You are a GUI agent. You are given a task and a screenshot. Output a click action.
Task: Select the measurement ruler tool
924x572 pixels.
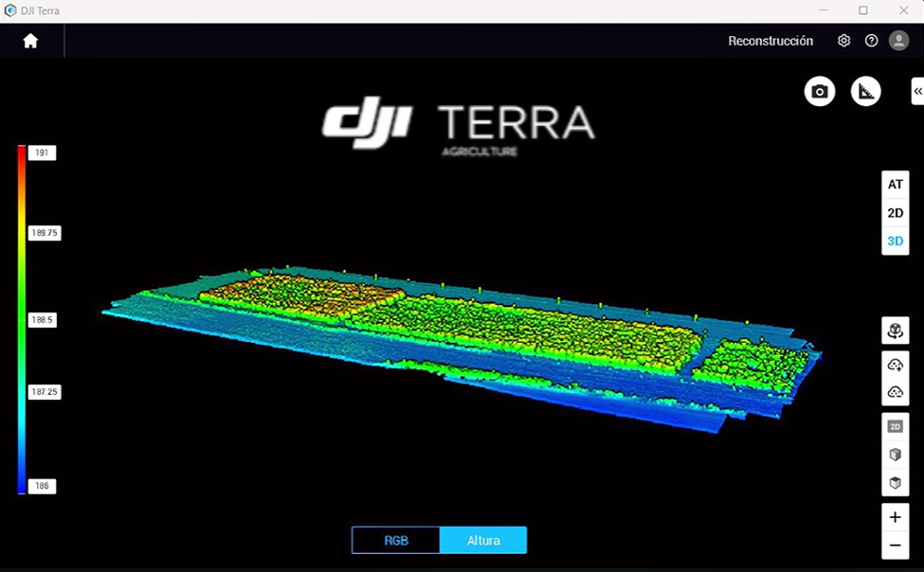(x=865, y=91)
